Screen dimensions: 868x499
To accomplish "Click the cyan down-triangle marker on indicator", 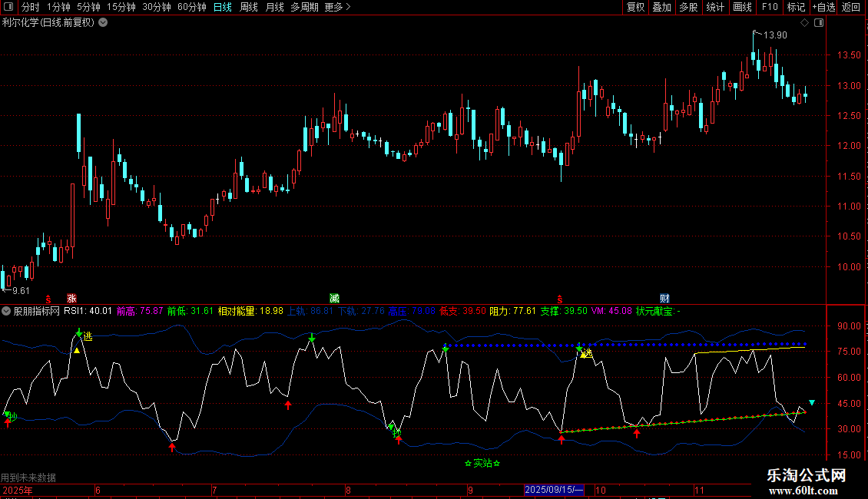I will point(812,402).
